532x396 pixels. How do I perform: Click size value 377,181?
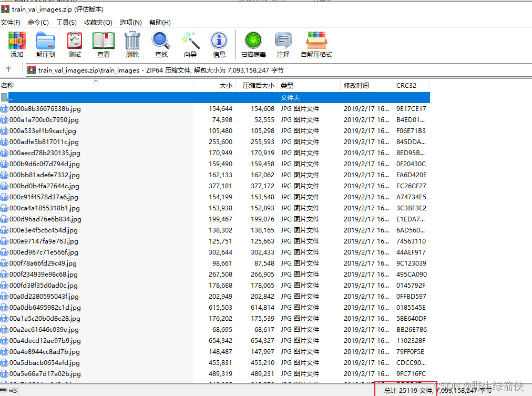click(221, 186)
